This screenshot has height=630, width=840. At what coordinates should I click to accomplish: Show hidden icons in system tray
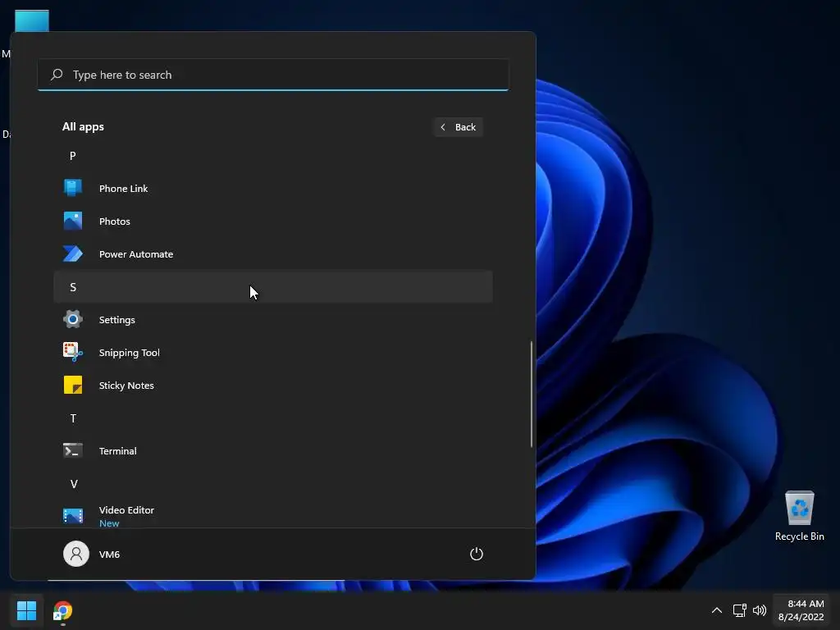[717, 610]
